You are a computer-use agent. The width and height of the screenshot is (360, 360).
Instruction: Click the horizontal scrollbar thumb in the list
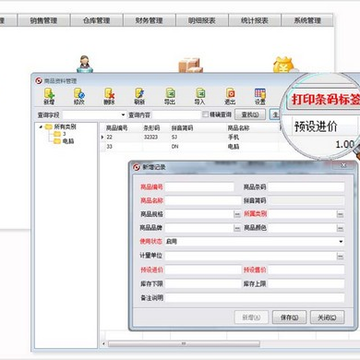[184, 343]
